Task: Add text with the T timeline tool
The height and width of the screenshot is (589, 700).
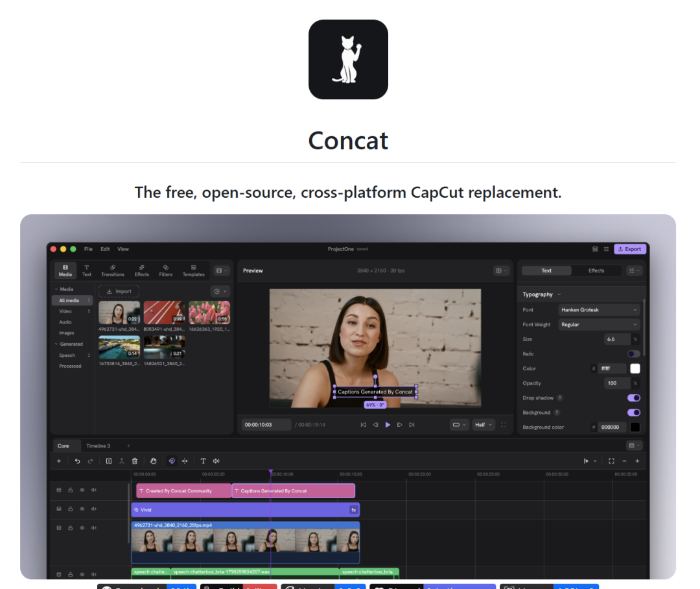Action: pos(203,461)
